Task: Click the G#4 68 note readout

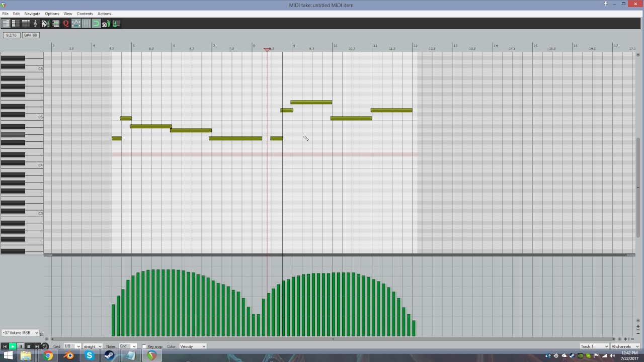Action: (31, 35)
